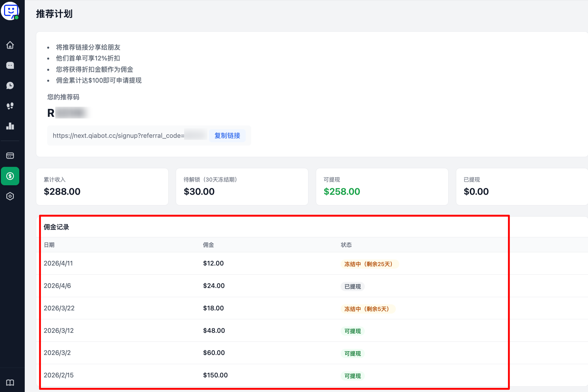
Task: Click the Qiabot logo avatar
Action: click(x=10, y=11)
